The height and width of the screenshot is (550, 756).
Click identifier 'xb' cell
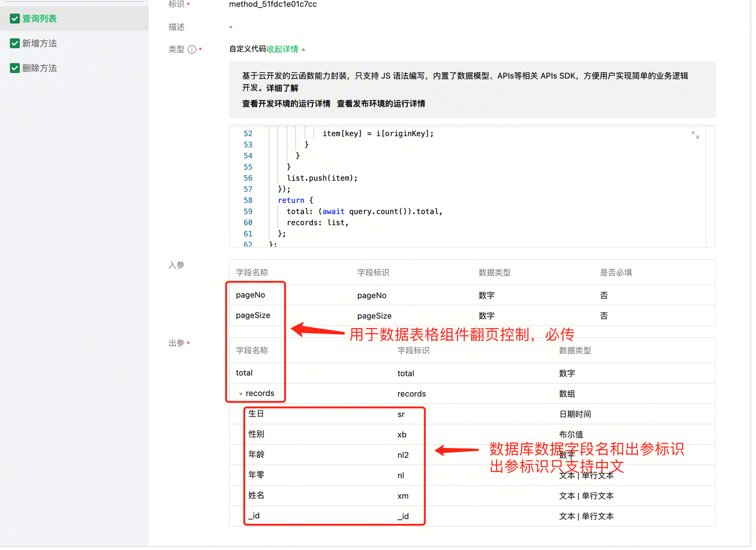click(x=402, y=435)
